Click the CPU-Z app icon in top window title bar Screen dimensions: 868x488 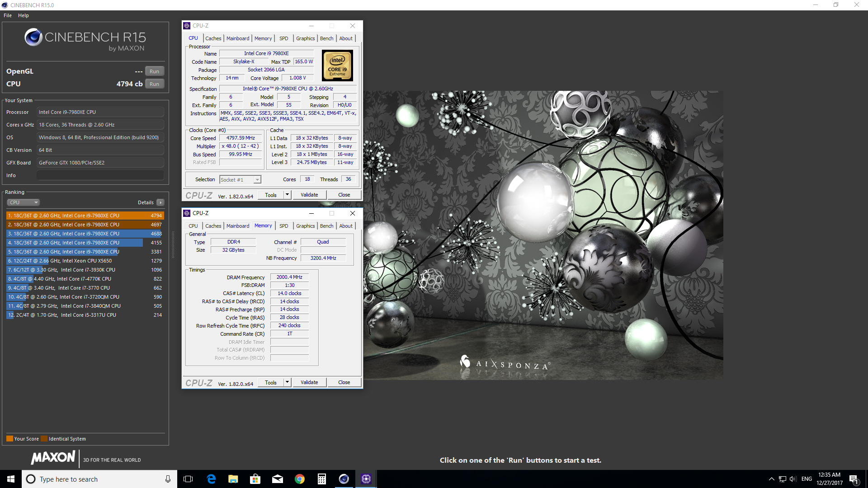(187, 26)
